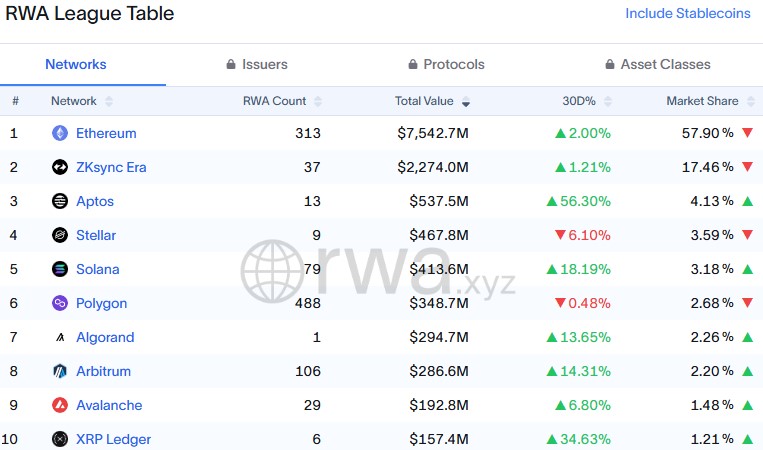
Task: Sort by the 30D% column arrows
Action: pyautogui.click(x=607, y=101)
